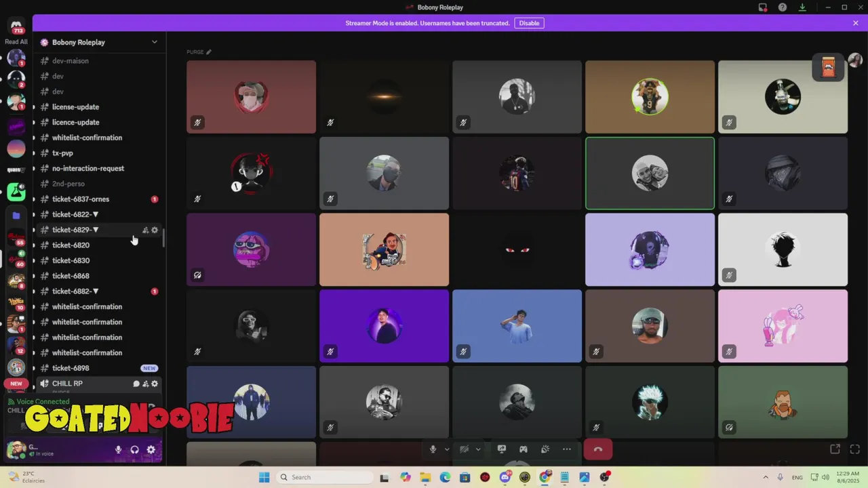Go to the tx-pvp channel
The height and width of the screenshot is (488, 868).
point(99,153)
